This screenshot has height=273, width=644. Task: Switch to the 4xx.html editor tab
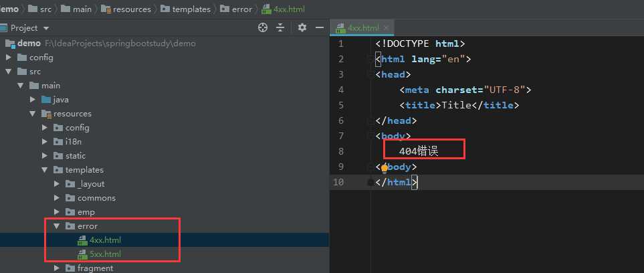362,28
